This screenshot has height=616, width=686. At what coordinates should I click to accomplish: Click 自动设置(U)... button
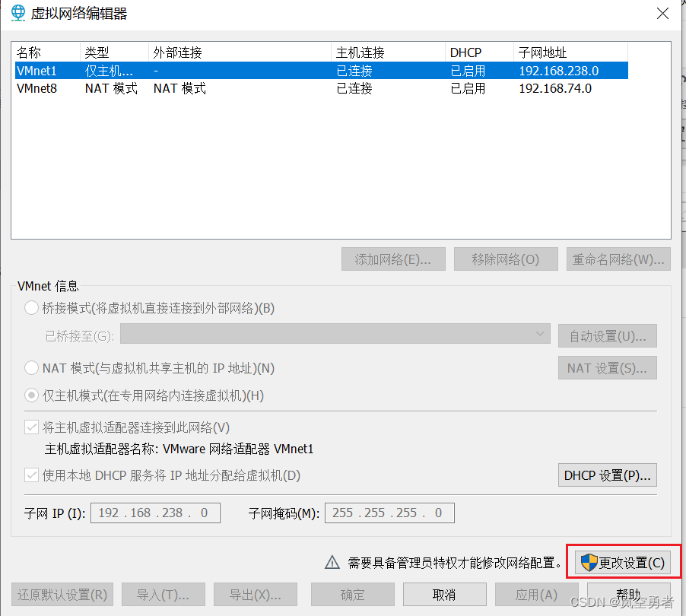(607, 336)
